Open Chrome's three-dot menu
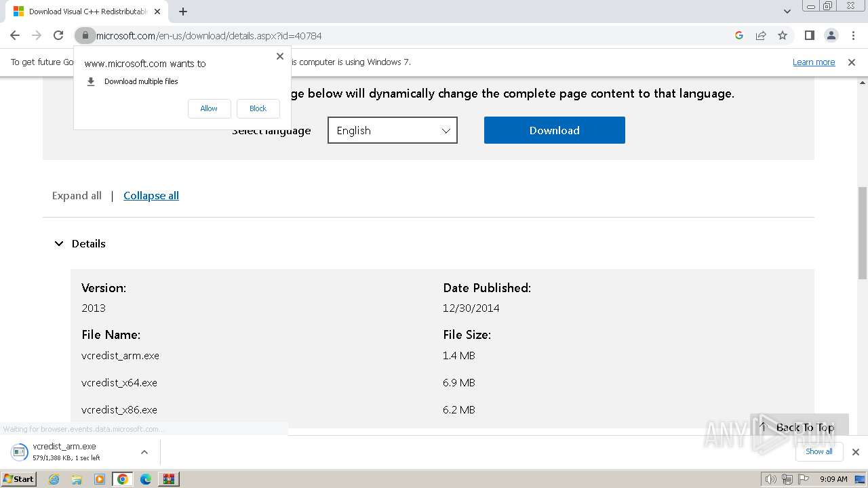This screenshot has height=488, width=868. (852, 36)
